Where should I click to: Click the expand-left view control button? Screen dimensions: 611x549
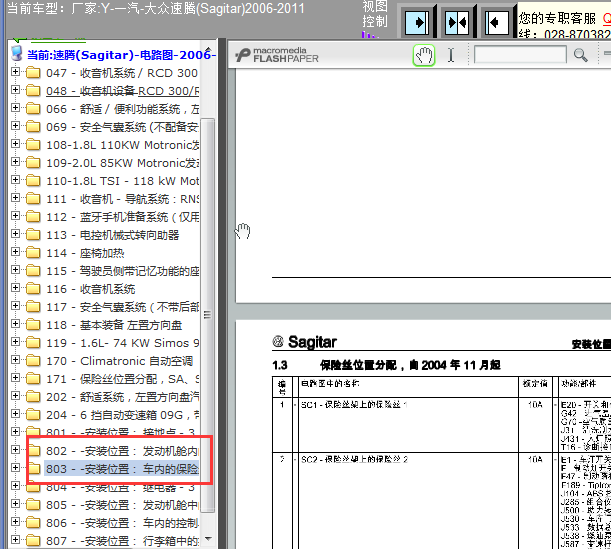coord(497,22)
